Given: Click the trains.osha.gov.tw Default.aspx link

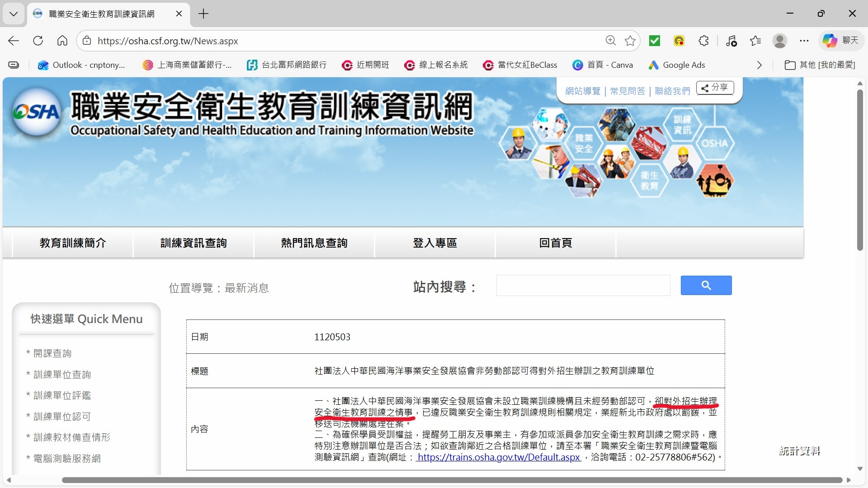Looking at the screenshot, I should click(498, 457).
